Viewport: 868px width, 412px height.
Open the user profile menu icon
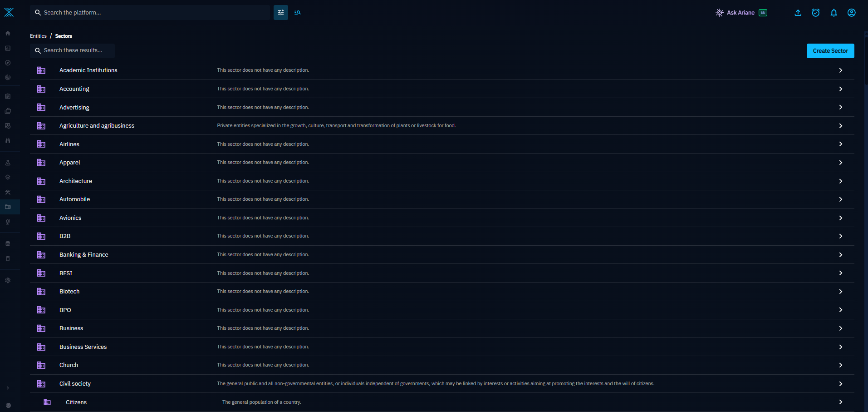(851, 13)
